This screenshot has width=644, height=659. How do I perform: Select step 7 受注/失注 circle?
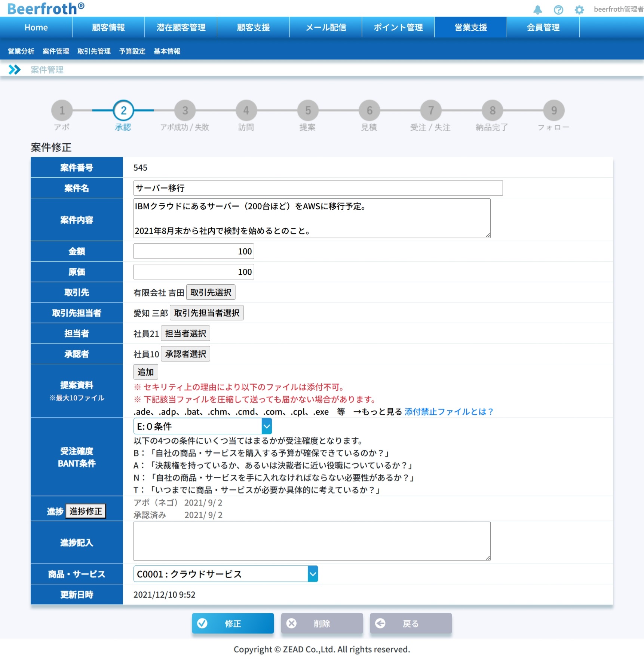coord(431,110)
